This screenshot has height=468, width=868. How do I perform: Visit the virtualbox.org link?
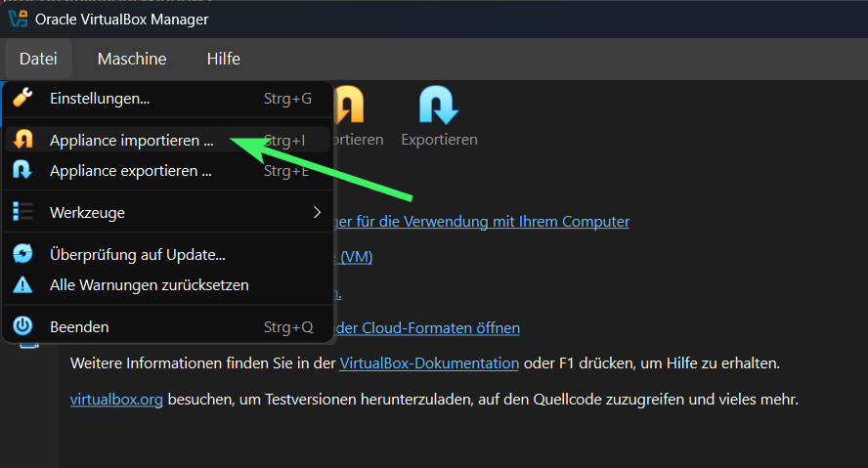pyautogui.click(x=116, y=400)
